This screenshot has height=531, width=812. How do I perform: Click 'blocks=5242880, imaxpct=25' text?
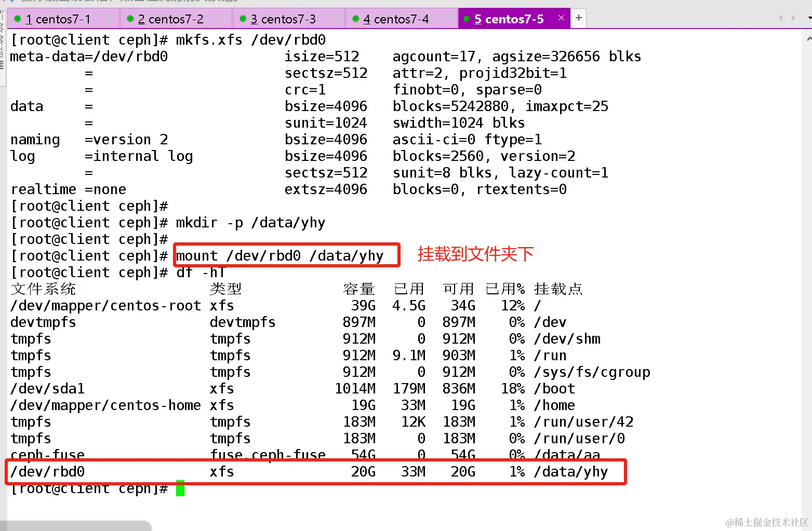click(x=500, y=106)
